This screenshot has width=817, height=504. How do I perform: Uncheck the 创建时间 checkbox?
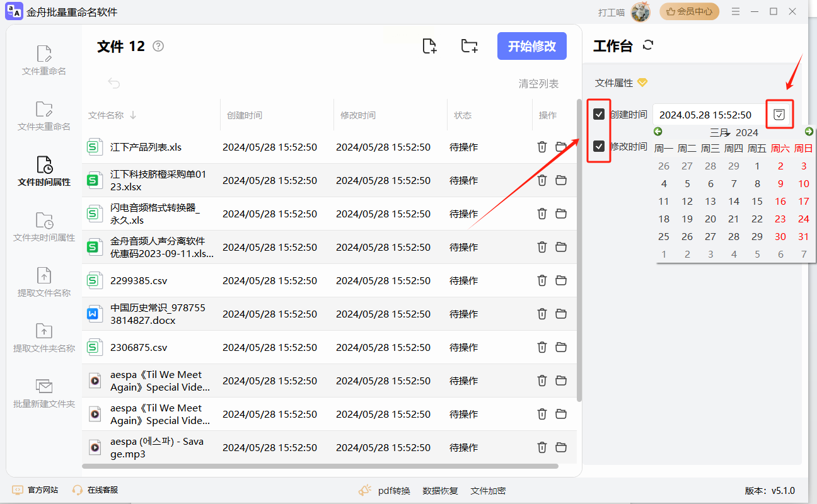coord(599,114)
